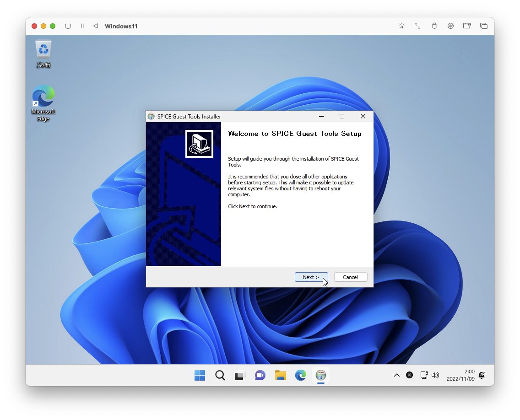The width and height of the screenshot is (520, 420).
Task: Open Microsoft Edge from the taskbar
Action: [300, 375]
